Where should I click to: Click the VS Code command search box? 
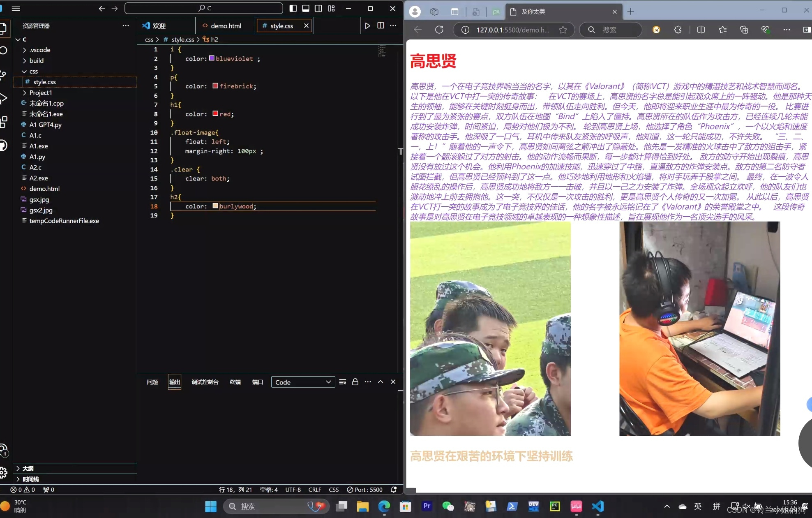(204, 8)
